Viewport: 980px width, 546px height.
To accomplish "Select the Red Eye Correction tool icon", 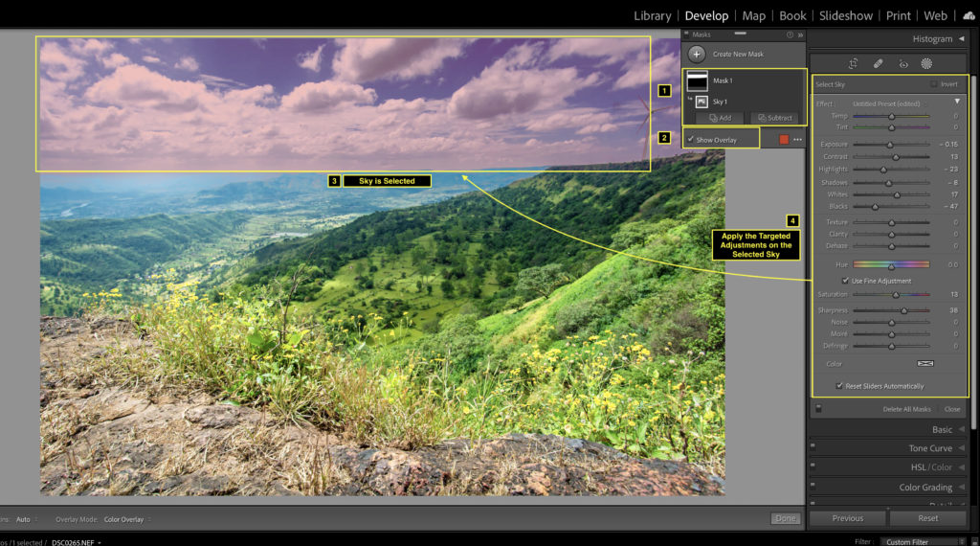I will (x=903, y=64).
